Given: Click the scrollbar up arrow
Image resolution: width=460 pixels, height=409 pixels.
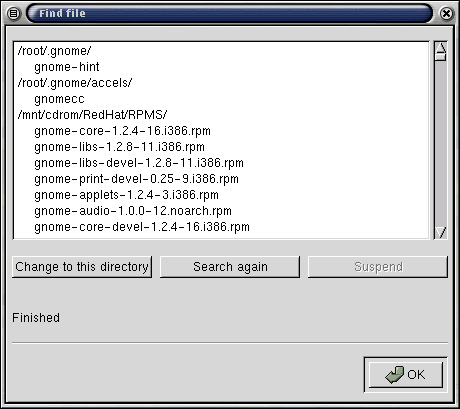Looking at the screenshot, I should pyautogui.click(x=441, y=48).
